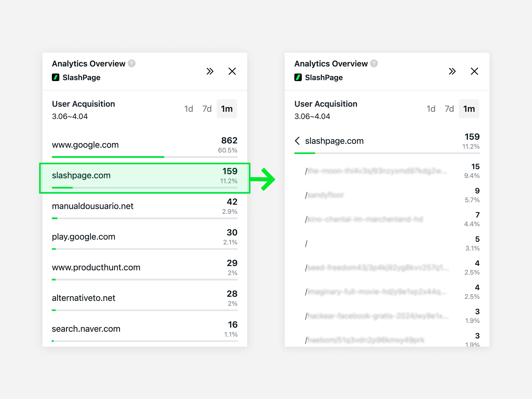This screenshot has width=532, height=399.
Task: Go back using chevron beside slashpage.com
Action: point(298,141)
